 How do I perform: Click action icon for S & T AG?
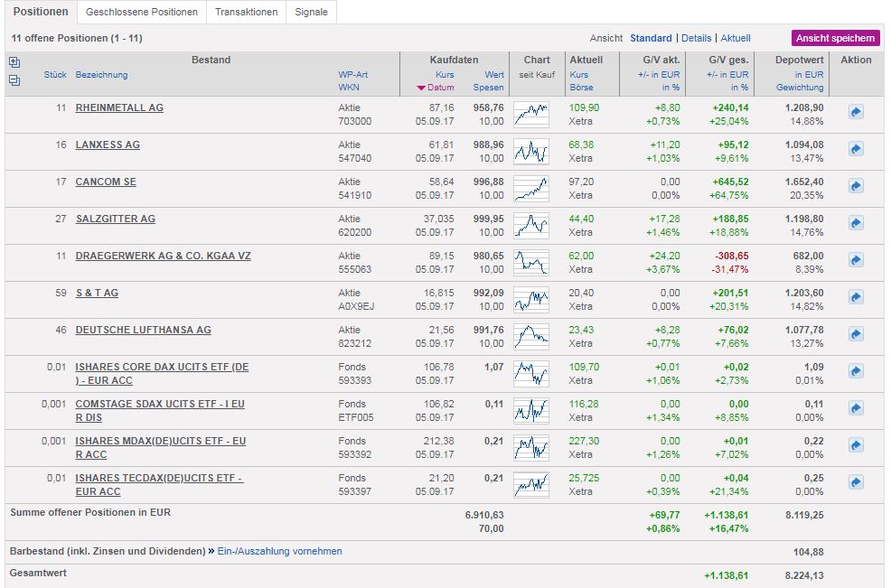pyautogui.click(x=856, y=297)
